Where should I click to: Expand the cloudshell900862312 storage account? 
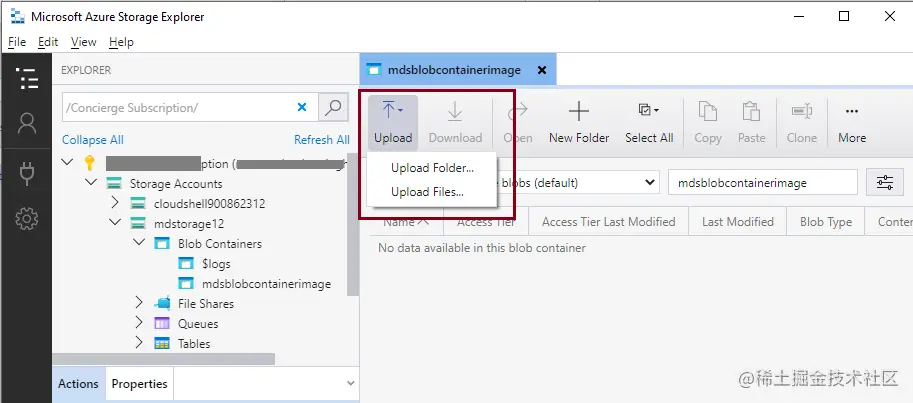(115, 203)
